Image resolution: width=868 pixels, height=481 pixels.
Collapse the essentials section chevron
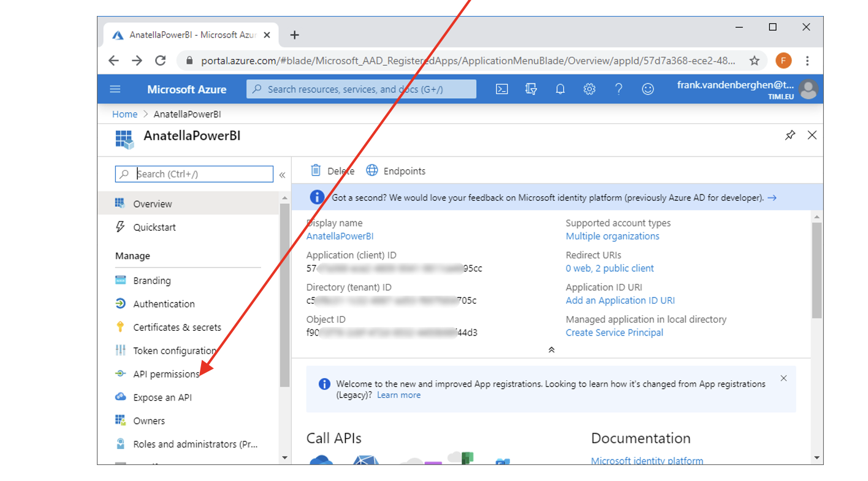(x=551, y=350)
